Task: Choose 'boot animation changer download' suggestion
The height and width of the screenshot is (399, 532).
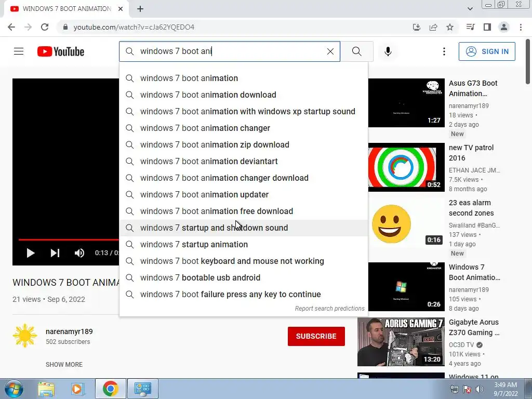Action: click(x=244, y=178)
